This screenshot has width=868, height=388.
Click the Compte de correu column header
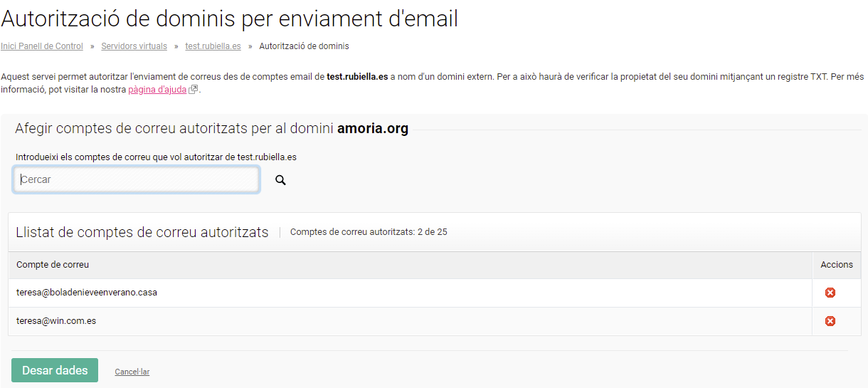click(x=53, y=265)
